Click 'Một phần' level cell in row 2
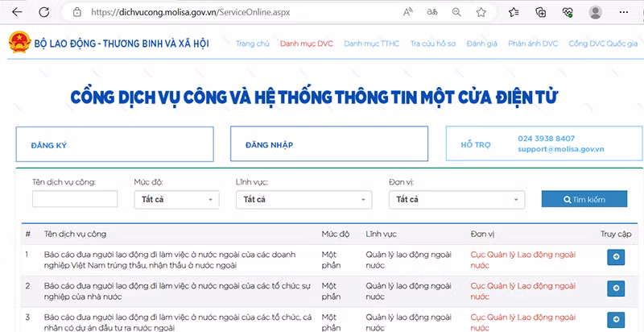The image size is (644, 332). [x=331, y=291]
